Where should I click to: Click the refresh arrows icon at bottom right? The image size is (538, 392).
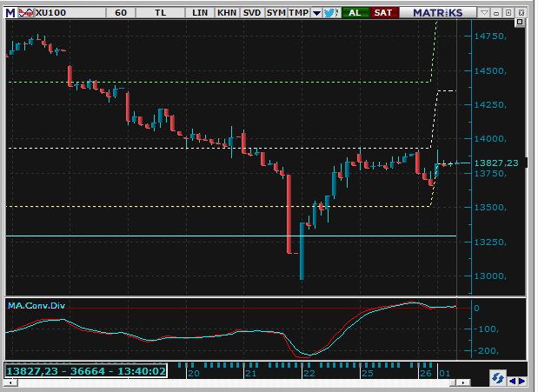click(498, 379)
